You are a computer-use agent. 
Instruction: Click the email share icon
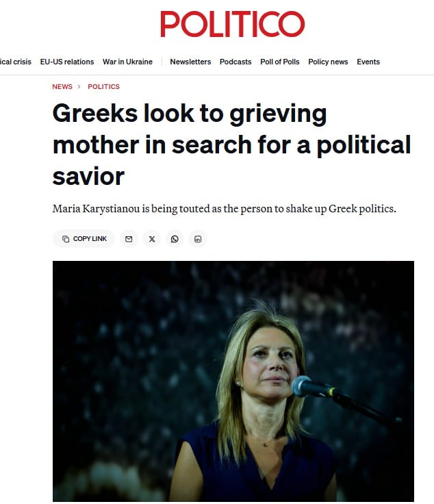coord(129,239)
